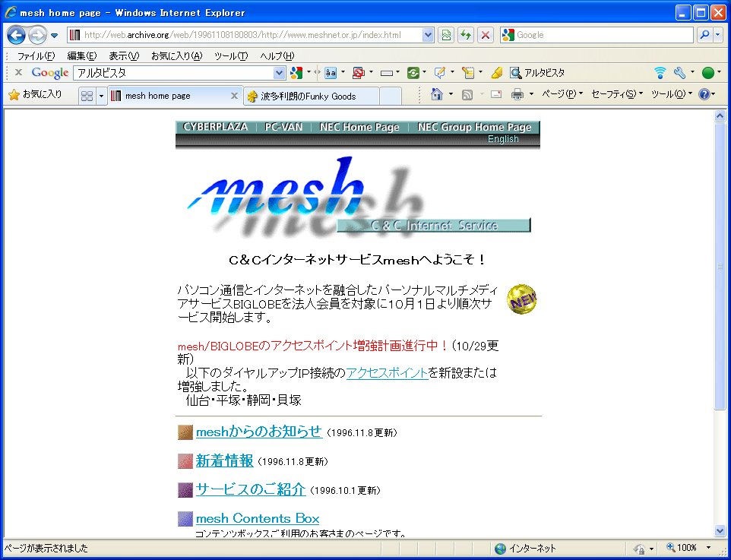Click the NEC Group Home Page link

475,128
